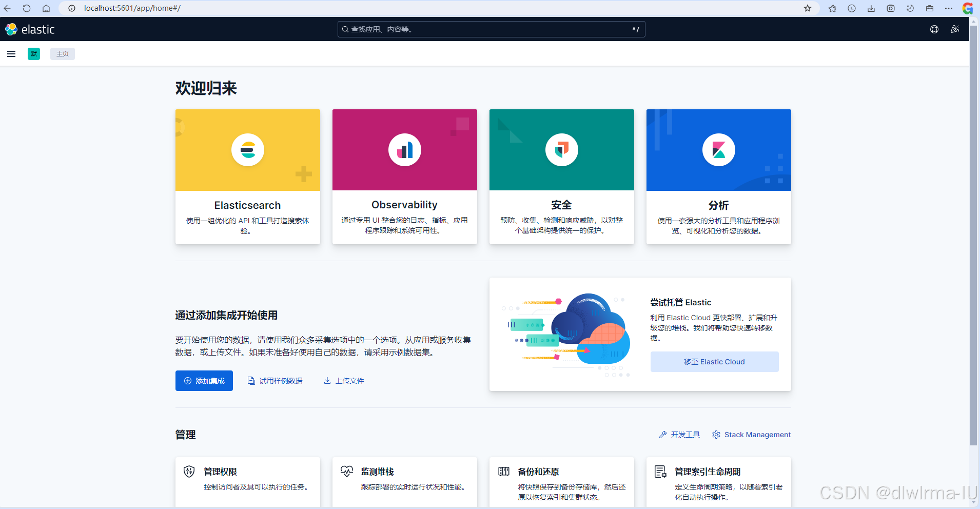The height and width of the screenshot is (509, 980).
Task: Open the 管理索引生命周期 card title
Action: pyautogui.click(x=708, y=472)
